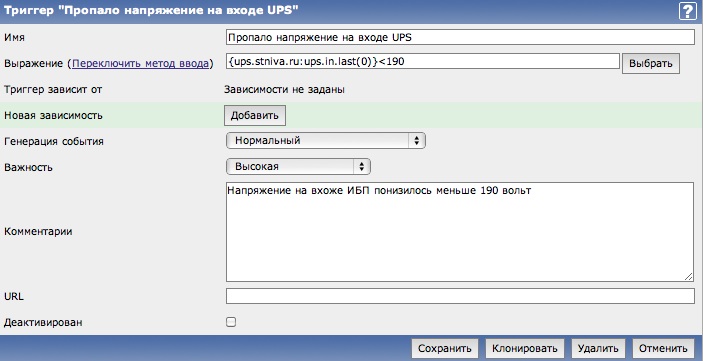Grab the comments textarea resize handle
Image resolution: width=703 pixels, height=361 pixels.
(x=689, y=277)
